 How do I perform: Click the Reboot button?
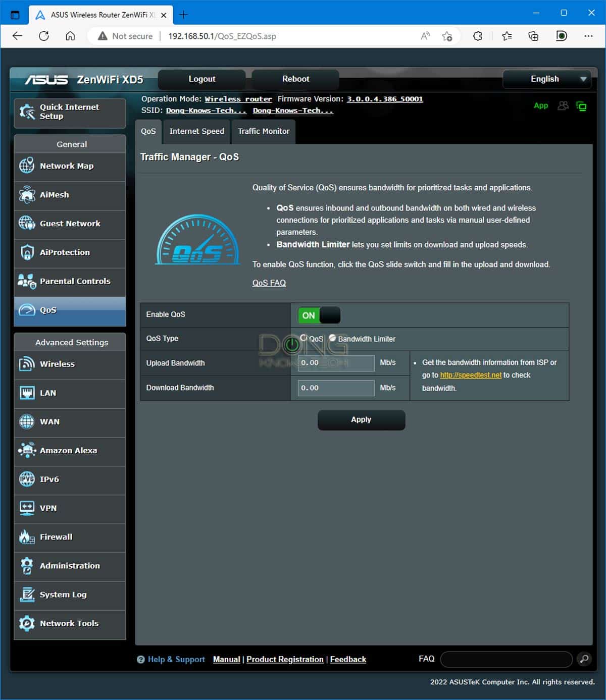pyautogui.click(x=295, y=79)
